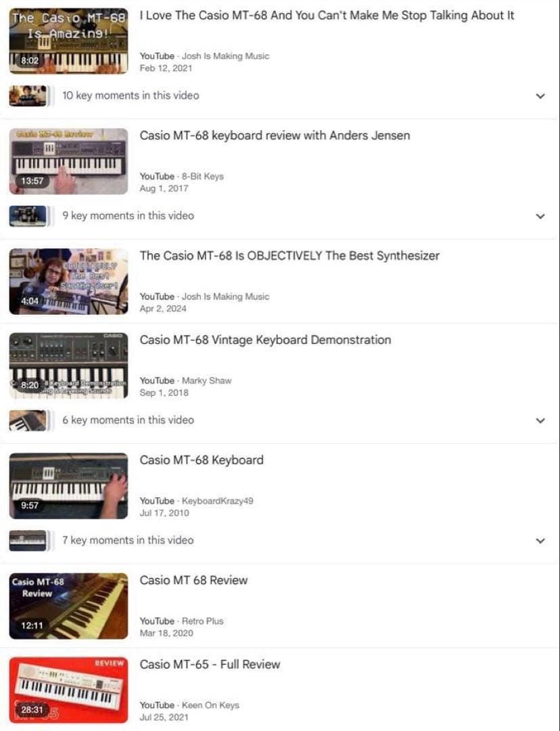Image resolution: width=560 pixels, height=731 pixels.
Task: Open the 12:11 Casio MT-68 Review thumbnail
Action: click(x=68, y=606)
